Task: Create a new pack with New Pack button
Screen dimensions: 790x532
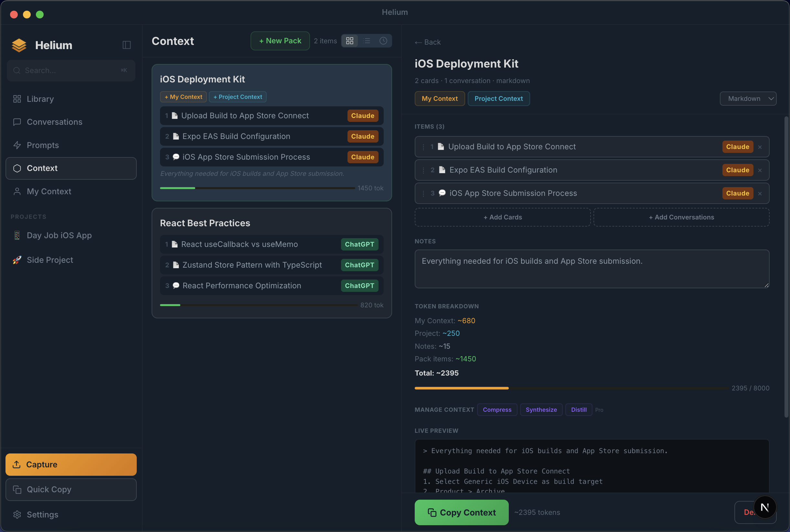Action: [x=280, y=41]
